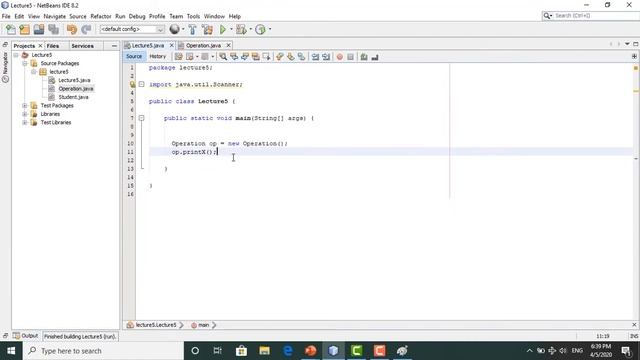Click the Debug Project icon

(241, 29)
